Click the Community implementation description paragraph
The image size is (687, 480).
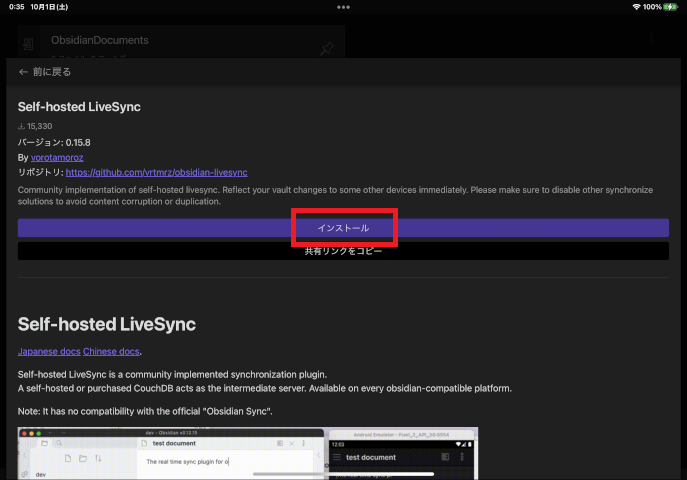click(335, 196)
